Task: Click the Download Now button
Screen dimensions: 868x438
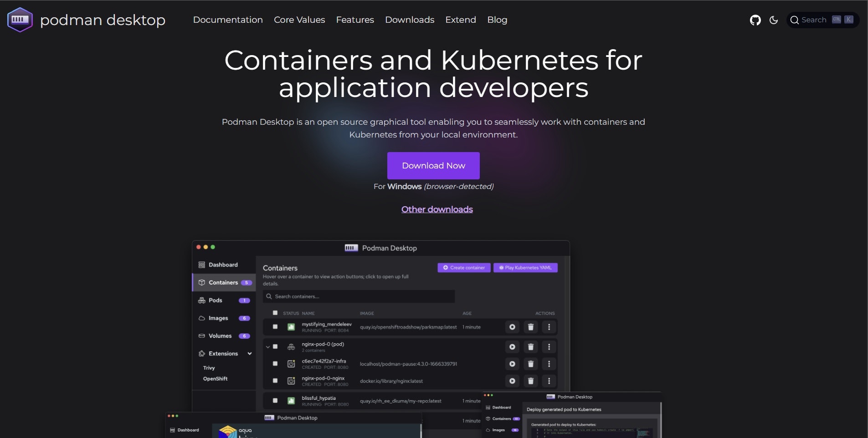Action: (x=433, y=166)
